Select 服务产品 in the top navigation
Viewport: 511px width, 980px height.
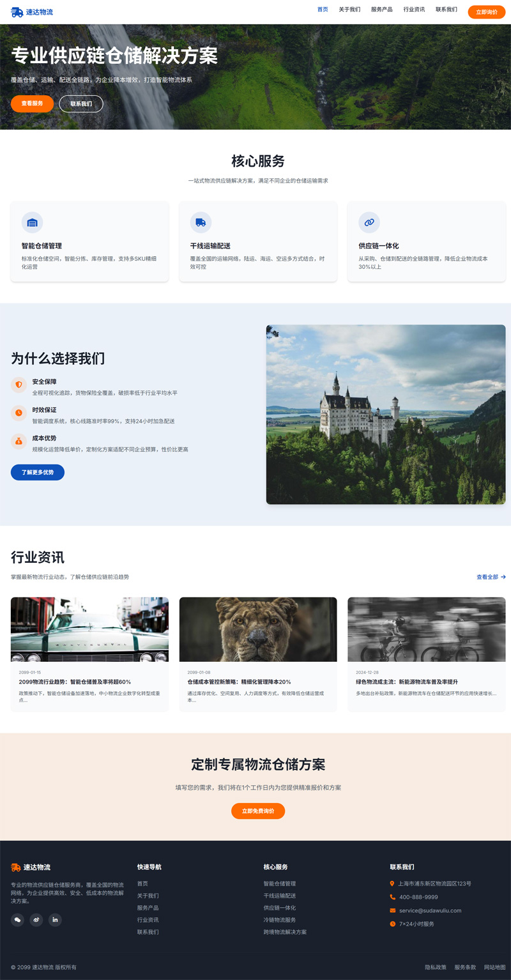(381, 9)
